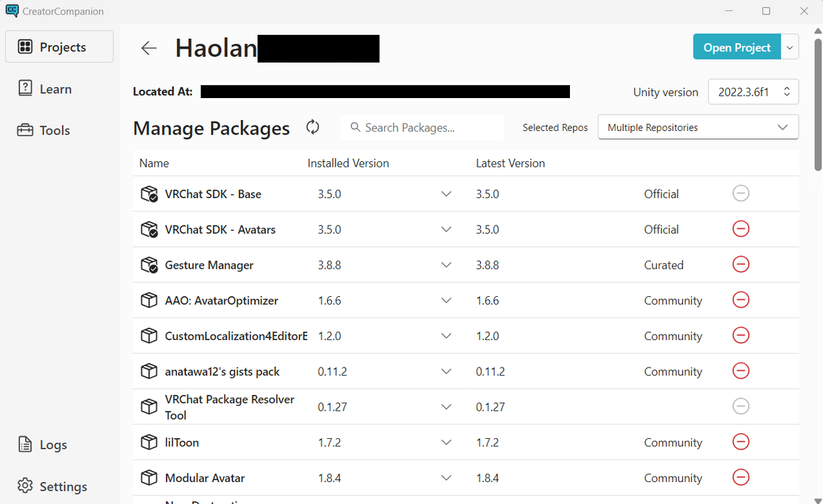Click the Gesture Manager package icon

tap(149, 265)
